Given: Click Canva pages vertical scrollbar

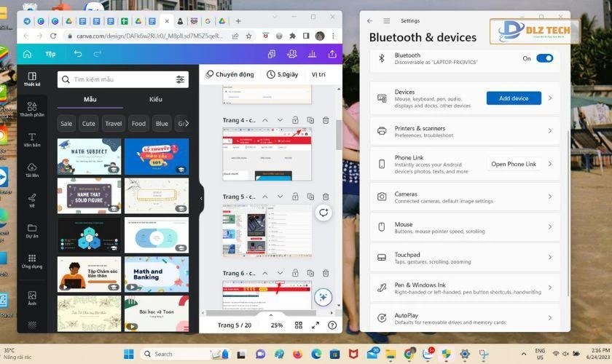Looking at the screenshot, I should [338, 135].
